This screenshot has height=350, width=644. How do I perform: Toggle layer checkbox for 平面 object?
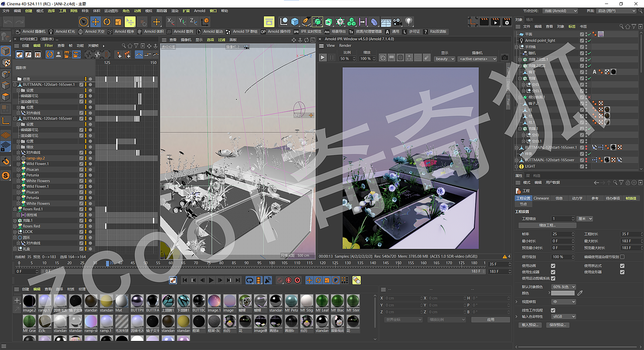point(582,34)
